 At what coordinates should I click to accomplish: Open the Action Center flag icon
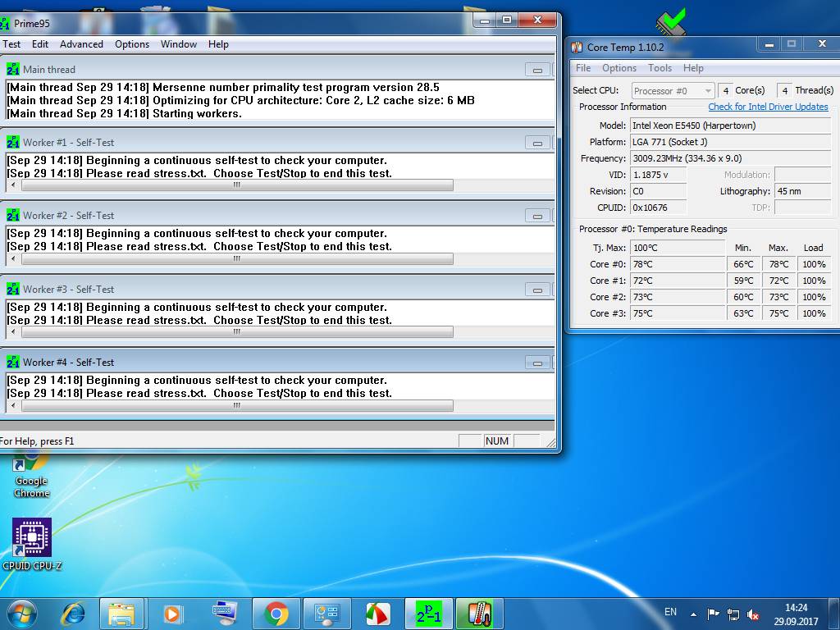click(x=713, y=614)
